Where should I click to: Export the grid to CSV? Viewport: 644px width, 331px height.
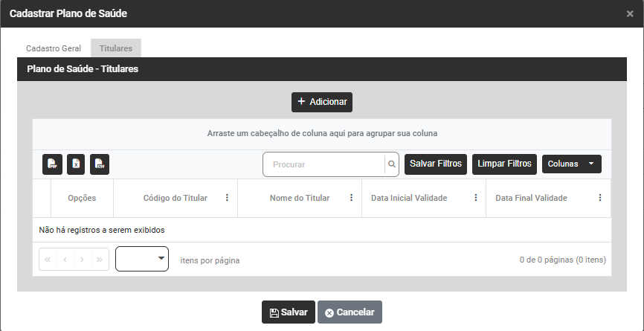click(x=100, y=164)
